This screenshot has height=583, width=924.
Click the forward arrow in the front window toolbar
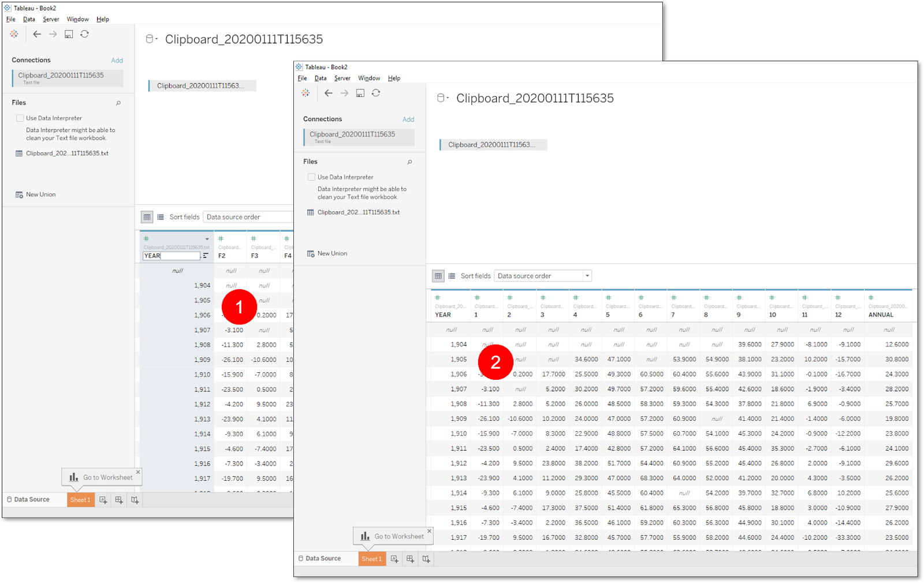pyautogui.click(x=345, y=93)
